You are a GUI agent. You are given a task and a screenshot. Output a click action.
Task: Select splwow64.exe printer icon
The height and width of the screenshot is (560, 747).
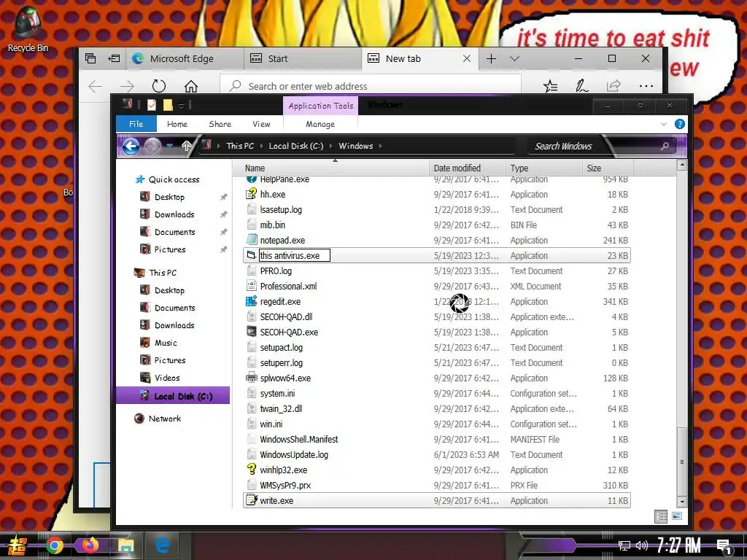[x=251, y=378]
